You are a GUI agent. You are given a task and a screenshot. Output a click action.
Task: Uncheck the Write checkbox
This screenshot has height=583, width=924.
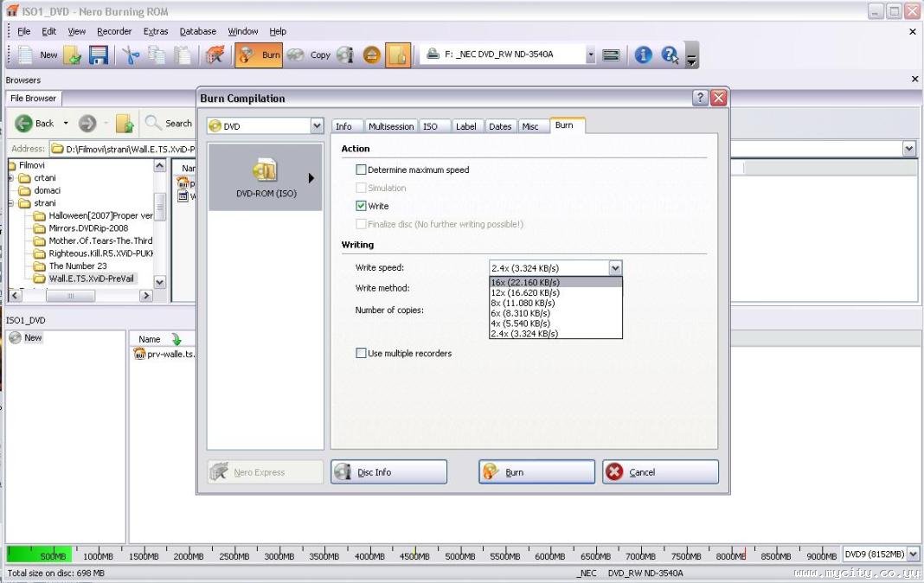(361, 206)
